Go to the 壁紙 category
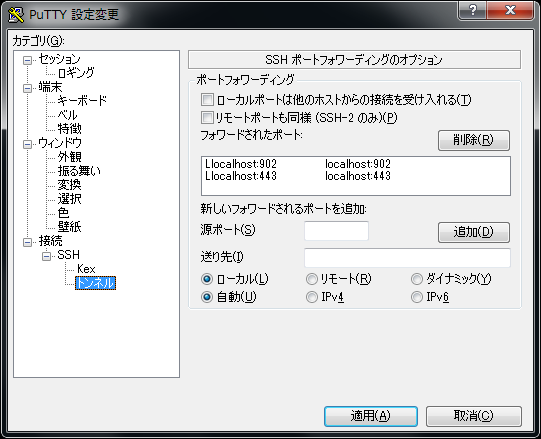Viewport: 541px width, 439px height. coord(70,227)
